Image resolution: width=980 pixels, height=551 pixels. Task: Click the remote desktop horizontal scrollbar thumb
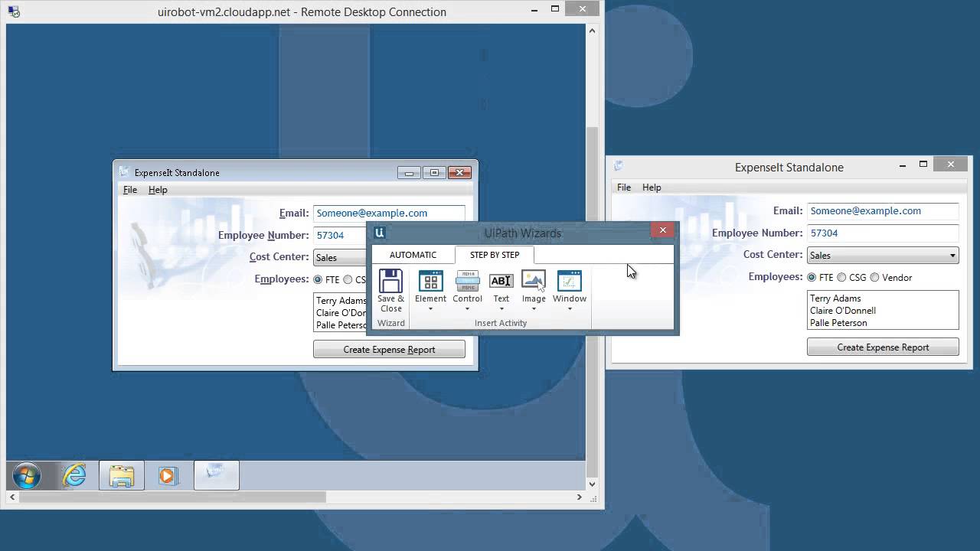(172, 497)
